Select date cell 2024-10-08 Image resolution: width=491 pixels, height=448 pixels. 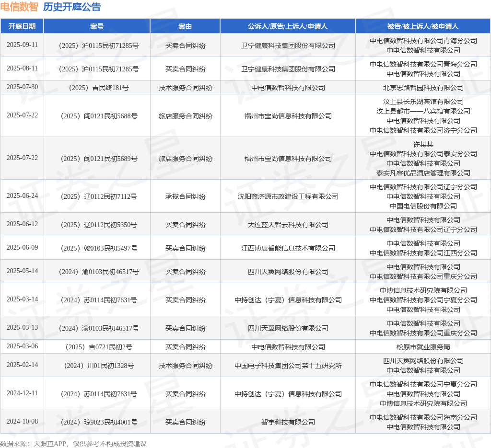tap(22, 422)
